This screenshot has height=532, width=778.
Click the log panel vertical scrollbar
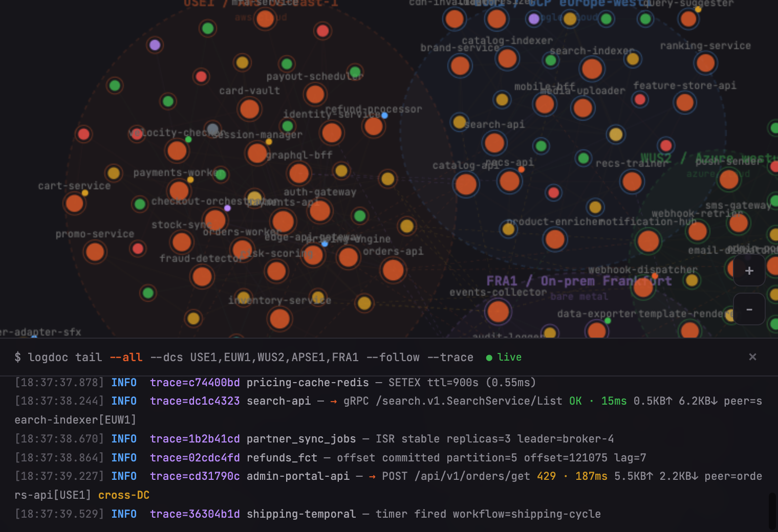click(x=773, y=511)
